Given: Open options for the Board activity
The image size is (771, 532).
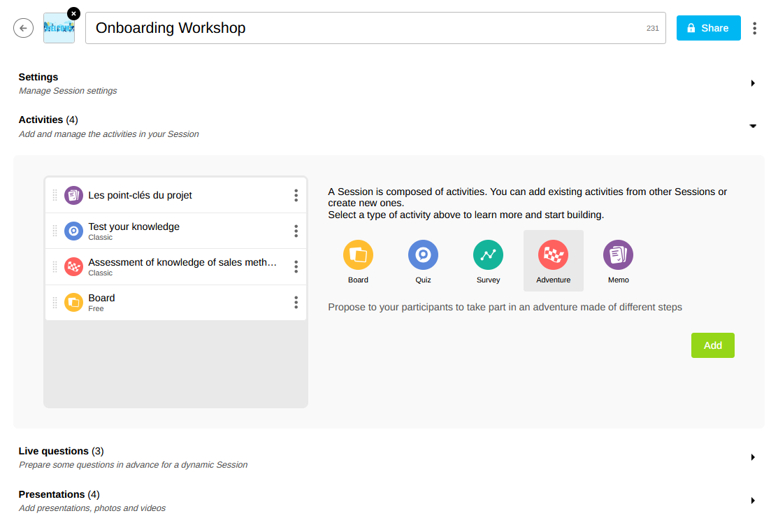Looking at the screenshot, I should tap(296, 303).
